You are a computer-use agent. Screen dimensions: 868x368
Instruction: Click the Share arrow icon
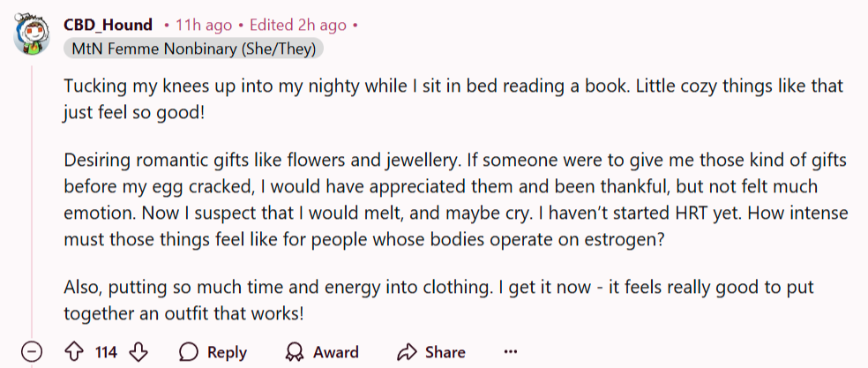[407, 352]
